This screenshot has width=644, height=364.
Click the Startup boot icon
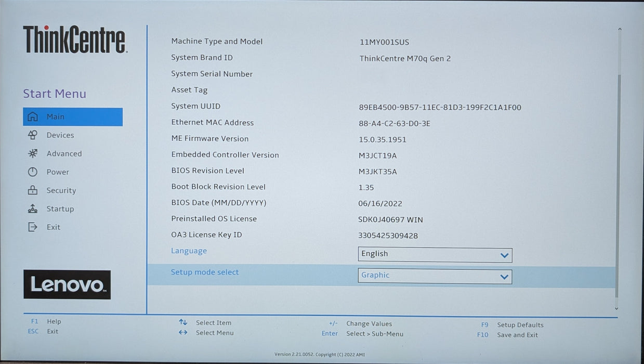tap(33, 209)
